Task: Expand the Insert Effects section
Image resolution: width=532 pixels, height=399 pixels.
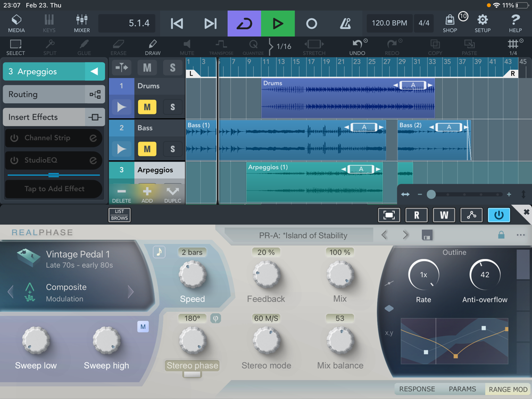Action: 54,117
